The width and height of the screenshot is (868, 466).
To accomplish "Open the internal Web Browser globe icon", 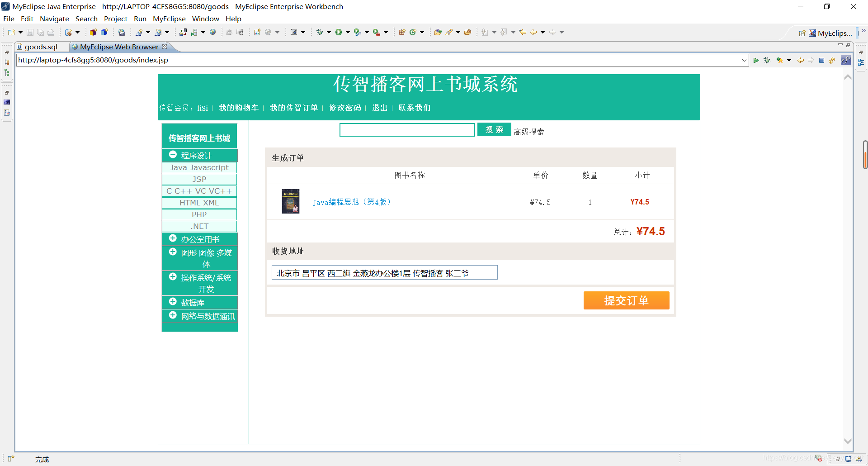I will (212, 32).
